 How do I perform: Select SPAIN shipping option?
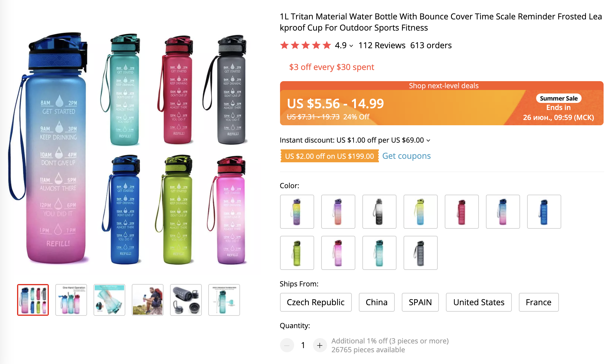pyautogui.click(x=420, y=302)
